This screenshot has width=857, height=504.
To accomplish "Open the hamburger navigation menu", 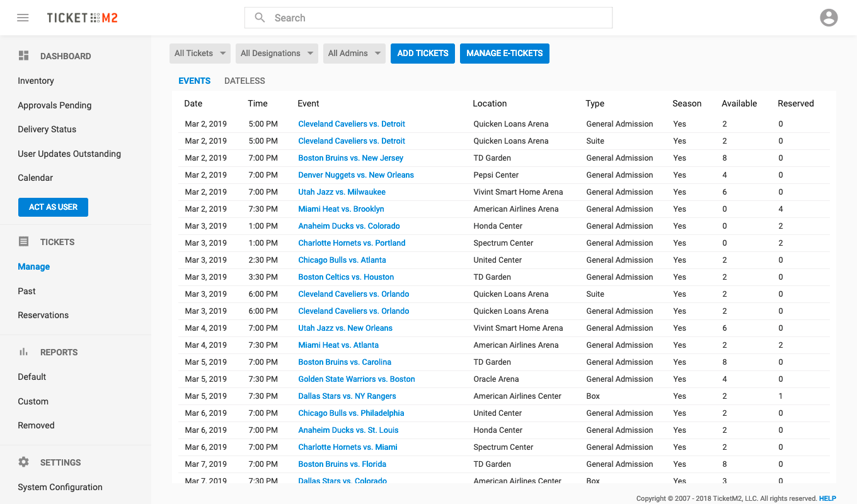I will click(x=23, y=18).
